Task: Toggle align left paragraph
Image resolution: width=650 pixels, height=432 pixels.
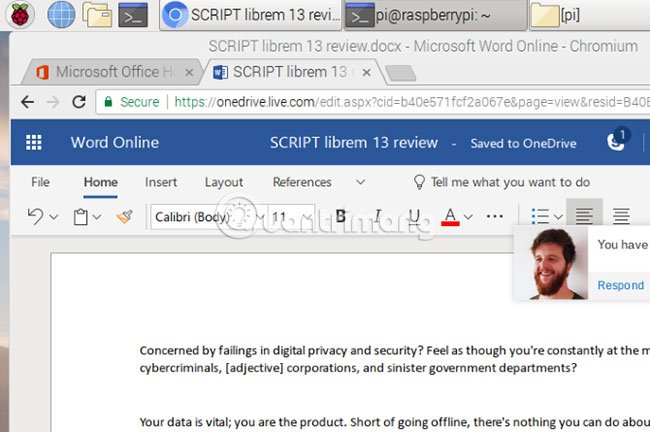Action: pos(584,215)
